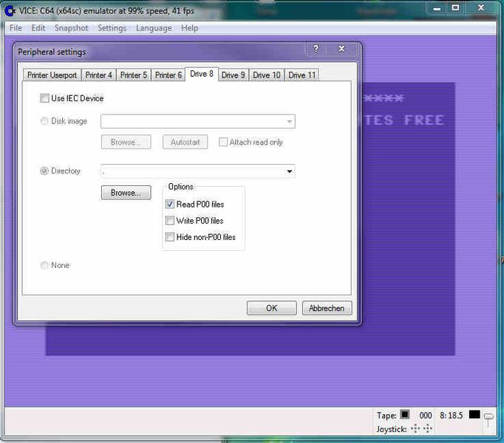Expand the Directory path dropdown

tap(289, 171)
